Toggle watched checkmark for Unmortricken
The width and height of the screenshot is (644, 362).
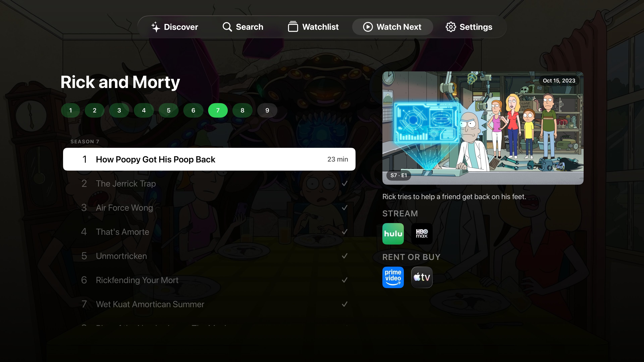345,256
